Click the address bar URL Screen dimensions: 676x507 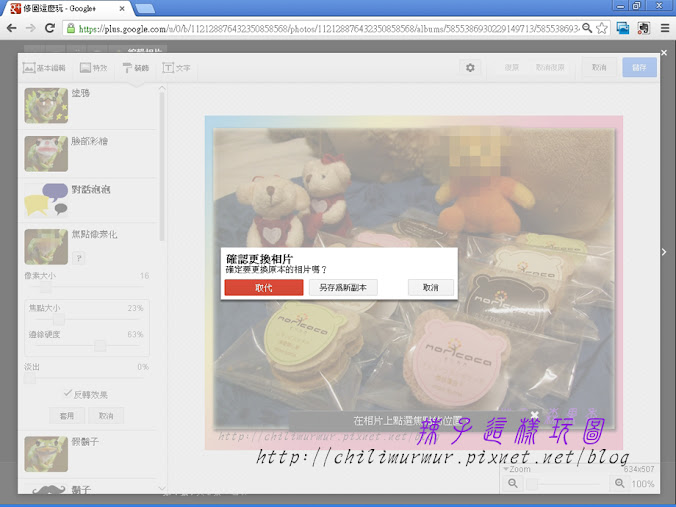329,29
